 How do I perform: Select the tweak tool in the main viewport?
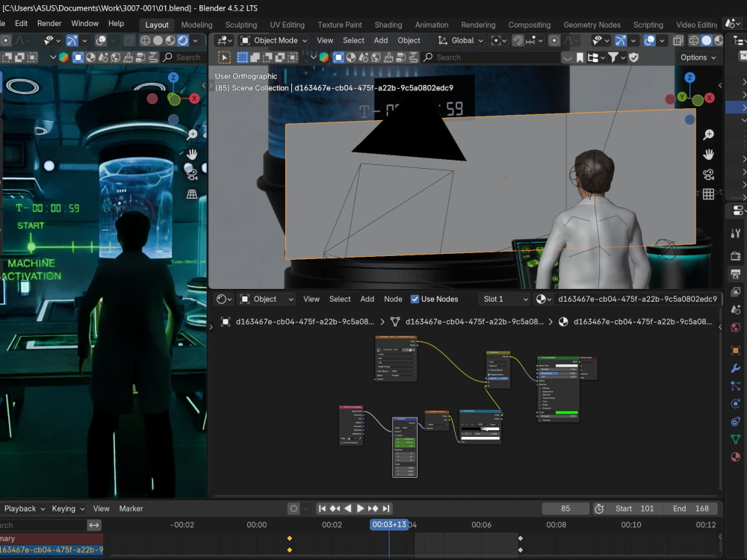pos(224,57)
